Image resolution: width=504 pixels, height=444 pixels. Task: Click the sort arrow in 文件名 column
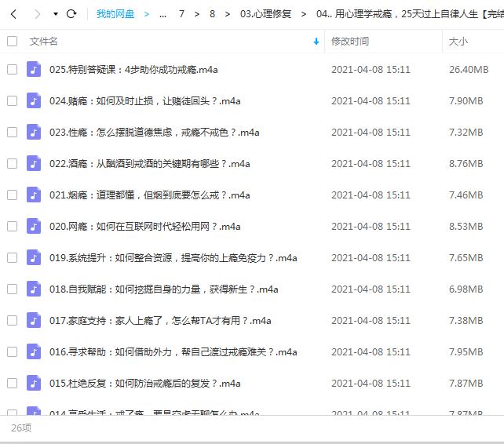coord(316,42)
